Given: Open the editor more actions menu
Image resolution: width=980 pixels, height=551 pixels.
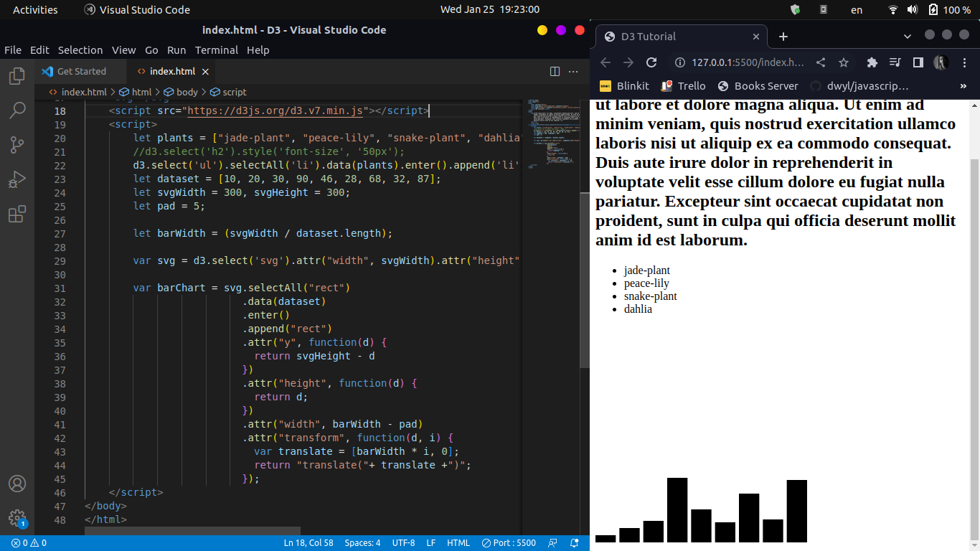Looking at the screenshot, I should [x=573, y=71].
